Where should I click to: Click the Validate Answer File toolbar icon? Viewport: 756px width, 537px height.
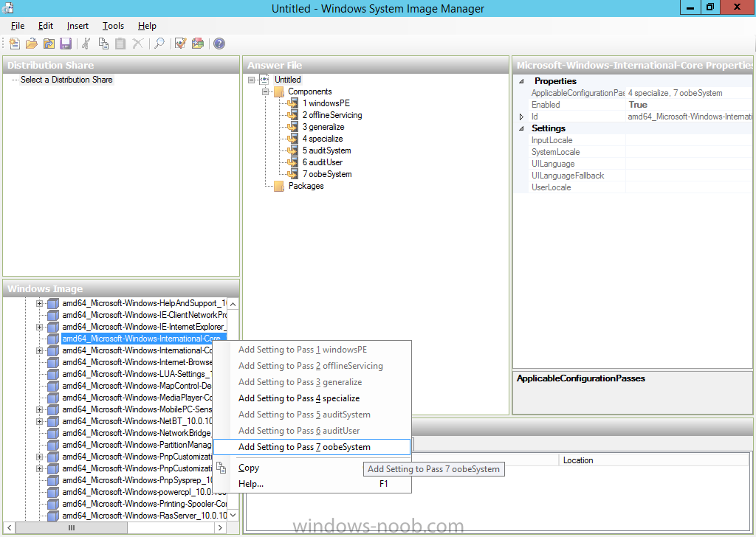[181, 44]
